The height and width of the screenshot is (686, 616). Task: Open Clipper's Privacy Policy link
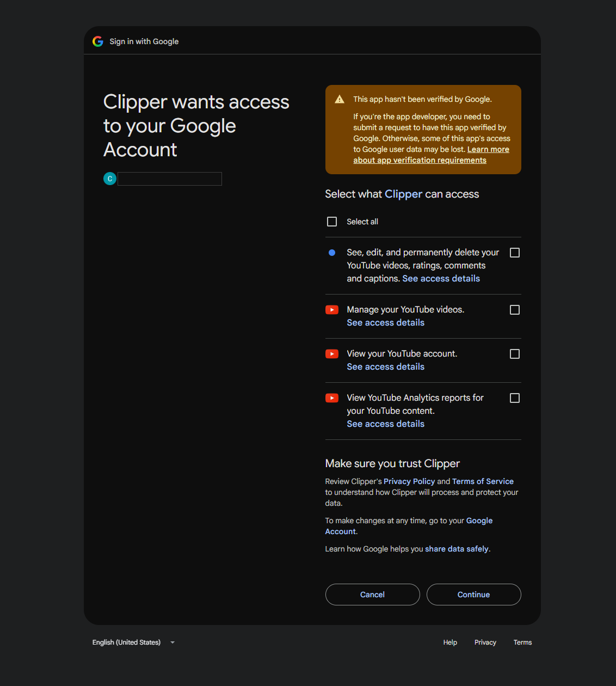point(409,481)
